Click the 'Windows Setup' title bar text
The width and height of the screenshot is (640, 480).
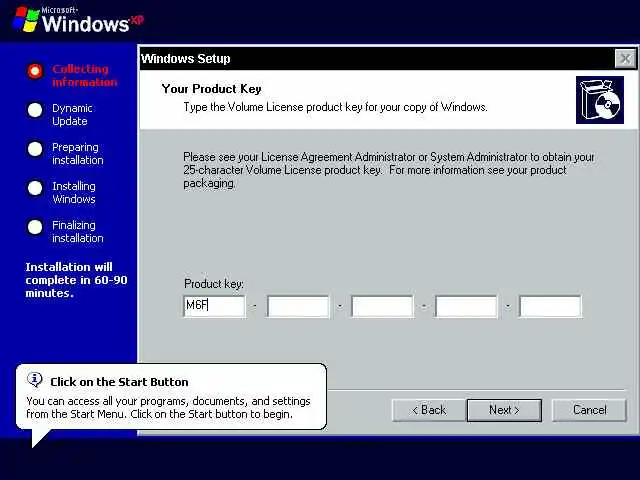coord(186,59)
